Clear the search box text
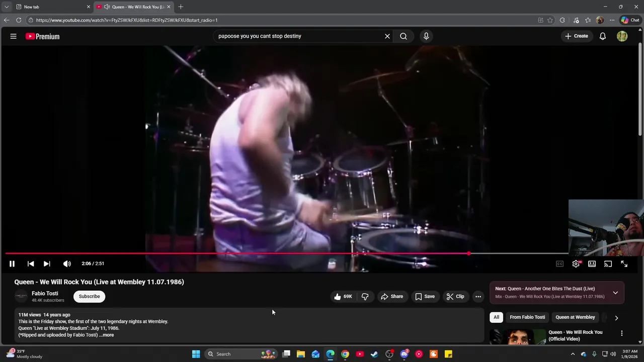 click(387, 36)
